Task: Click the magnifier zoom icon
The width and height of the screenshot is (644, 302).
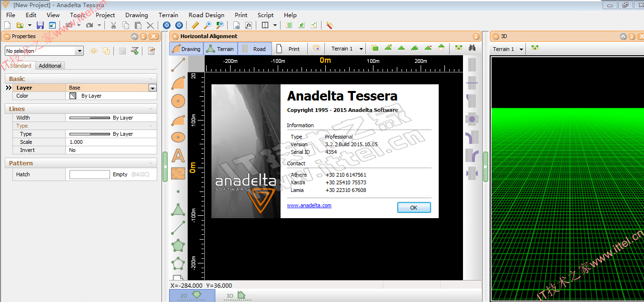Action: (207, 25)
